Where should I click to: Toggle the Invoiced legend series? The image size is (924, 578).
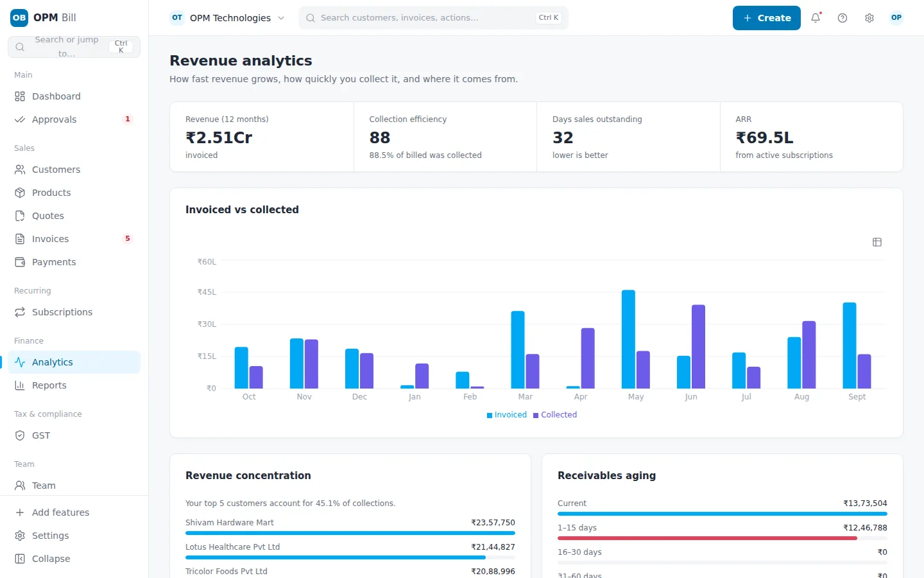[x=507, y=415]
